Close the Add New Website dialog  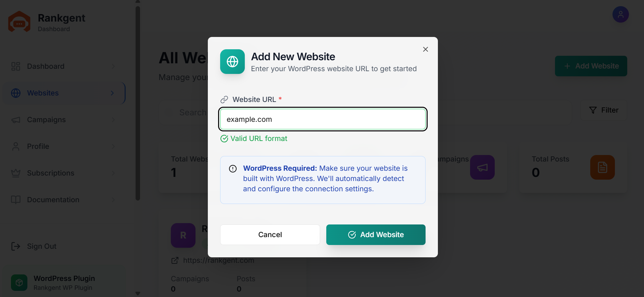pyautogui.click(x=426, y=49)
